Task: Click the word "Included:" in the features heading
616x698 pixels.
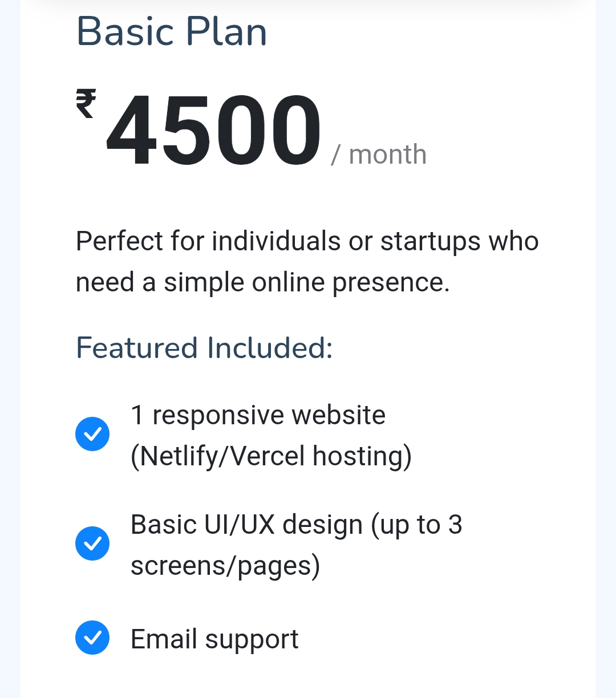Action: point(269,348)
